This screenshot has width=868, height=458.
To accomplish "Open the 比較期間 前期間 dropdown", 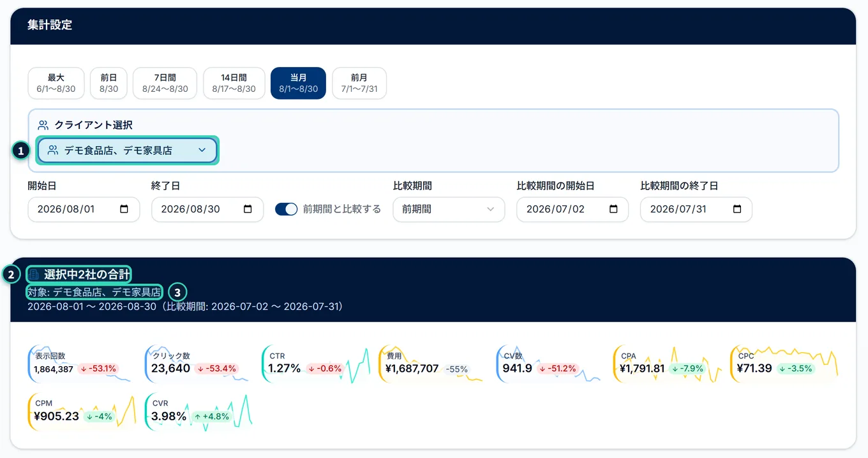I will click(x=449, y=209).
